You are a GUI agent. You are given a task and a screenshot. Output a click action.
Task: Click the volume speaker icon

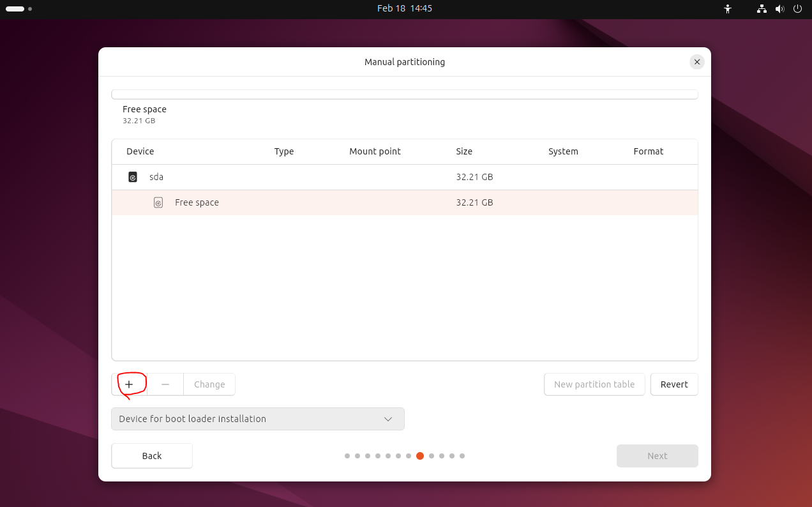pyautogui.click(x=779, y=9)
